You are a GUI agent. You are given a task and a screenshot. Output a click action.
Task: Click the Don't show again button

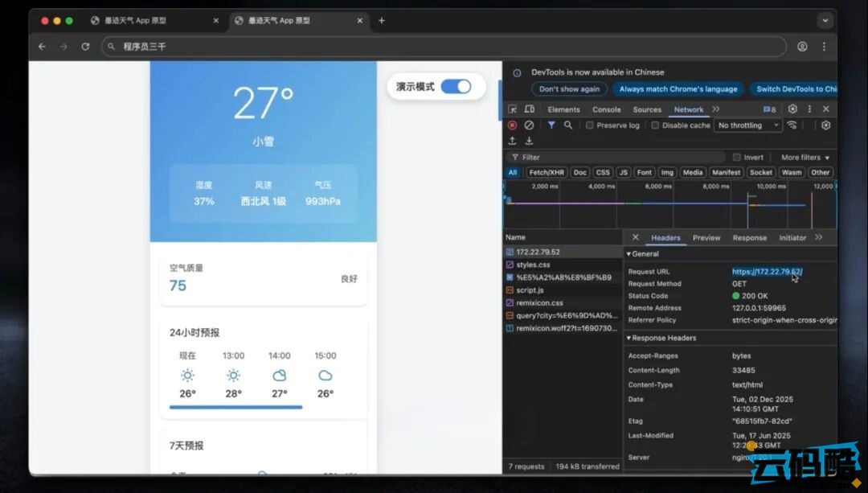(x=569, y=89)
